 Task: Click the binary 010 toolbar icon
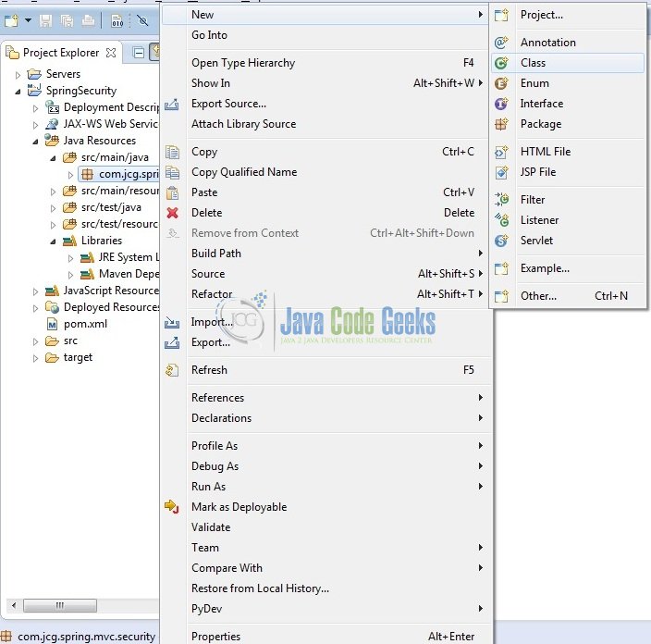click(x=117, y=20)
